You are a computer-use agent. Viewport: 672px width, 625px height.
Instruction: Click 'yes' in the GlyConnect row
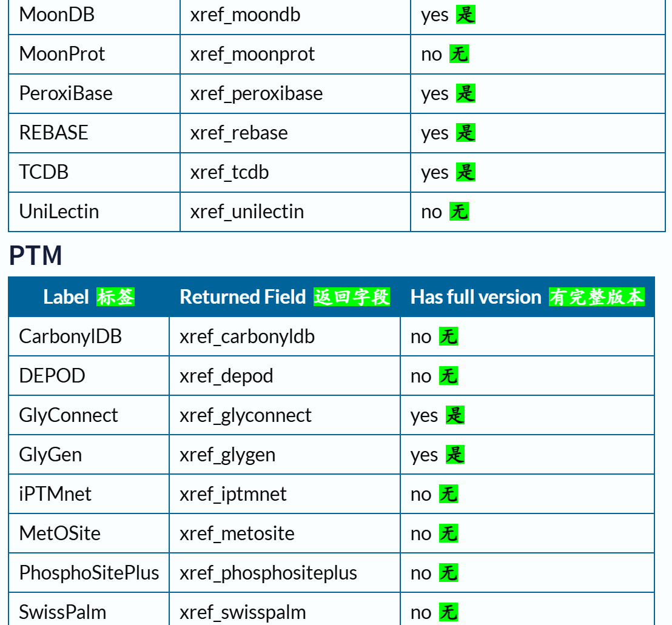click(x=425, y=417)
